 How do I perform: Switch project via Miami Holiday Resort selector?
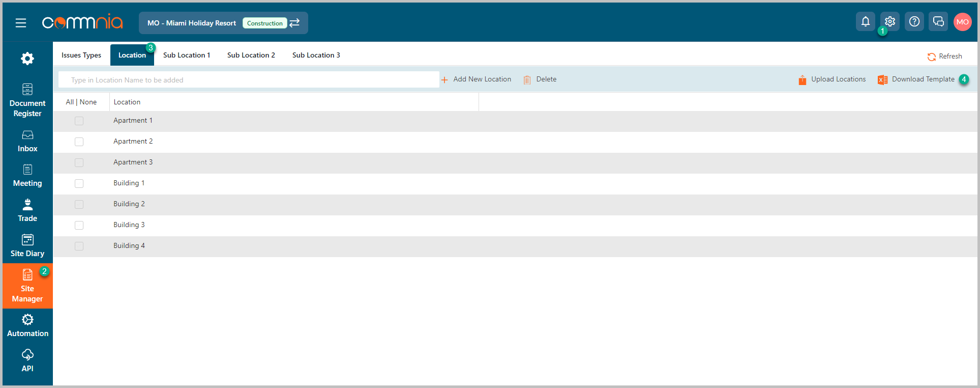click(x=223, y=23)
